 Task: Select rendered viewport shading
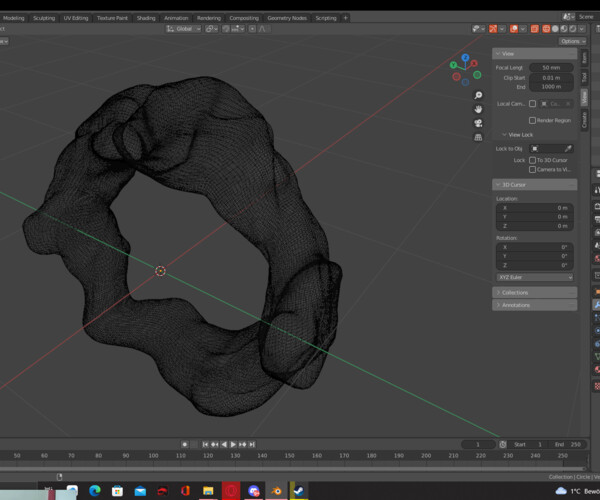tap(572, 29)
